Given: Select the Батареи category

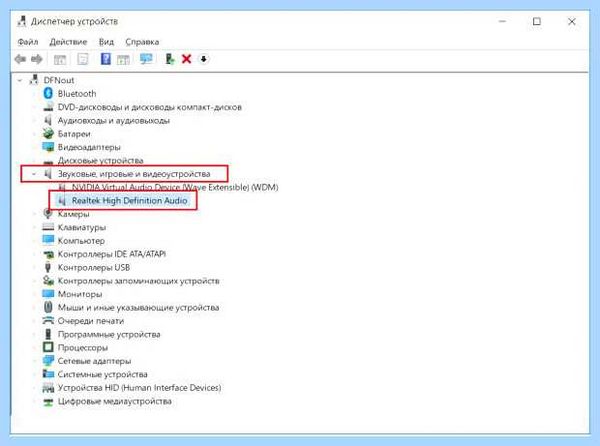Looking at the screenshot, I should point(74,134).
